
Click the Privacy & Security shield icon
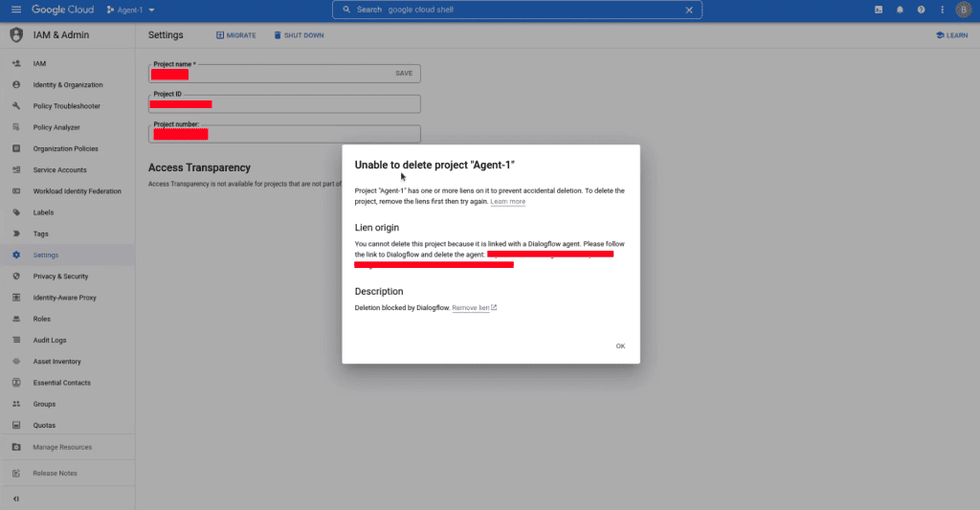click(16, 276)
